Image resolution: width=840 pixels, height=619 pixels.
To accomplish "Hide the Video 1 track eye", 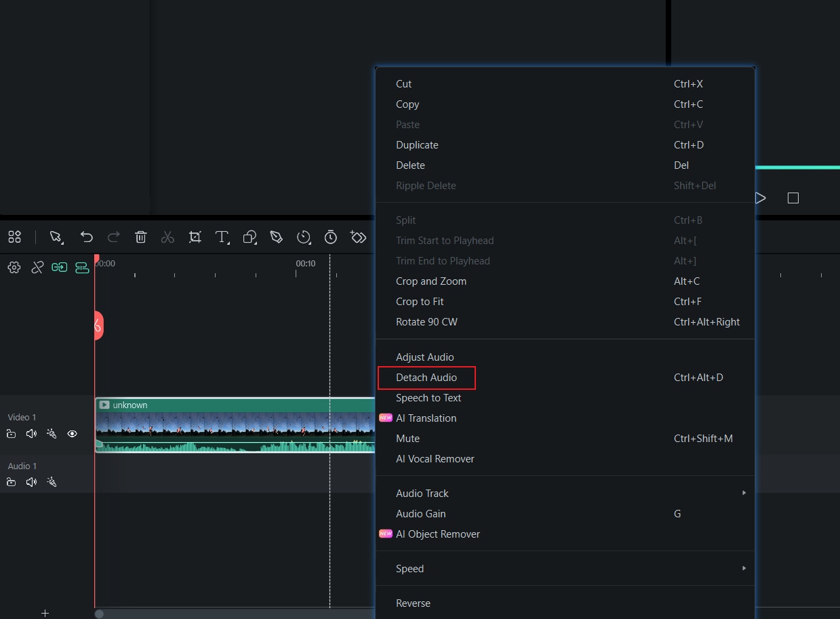I will [x=73, y=434].
